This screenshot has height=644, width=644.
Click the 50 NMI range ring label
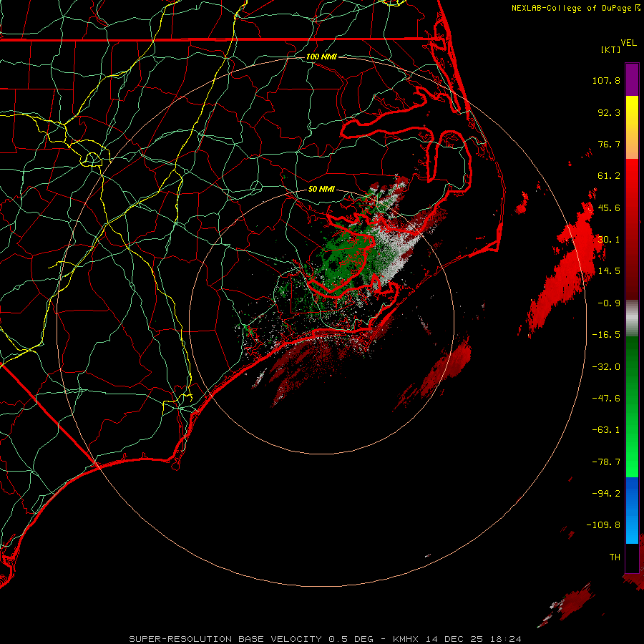(321, 189)
